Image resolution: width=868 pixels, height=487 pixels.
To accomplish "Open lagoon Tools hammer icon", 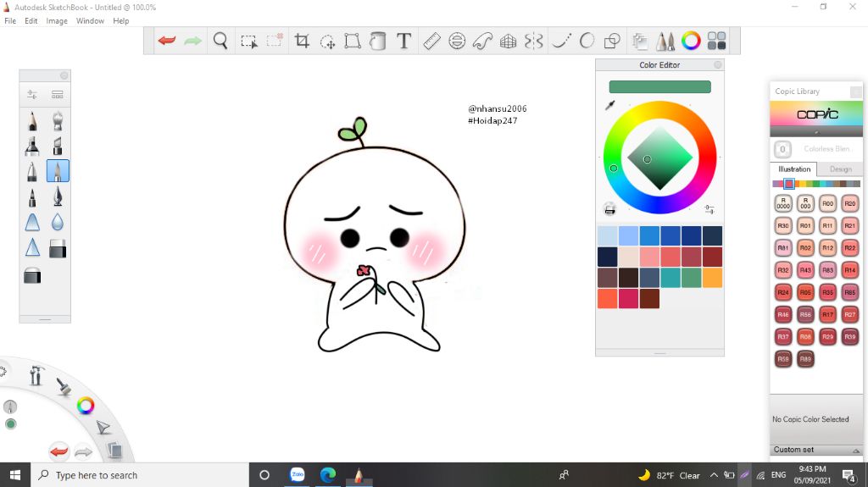I will pos(36,375).
